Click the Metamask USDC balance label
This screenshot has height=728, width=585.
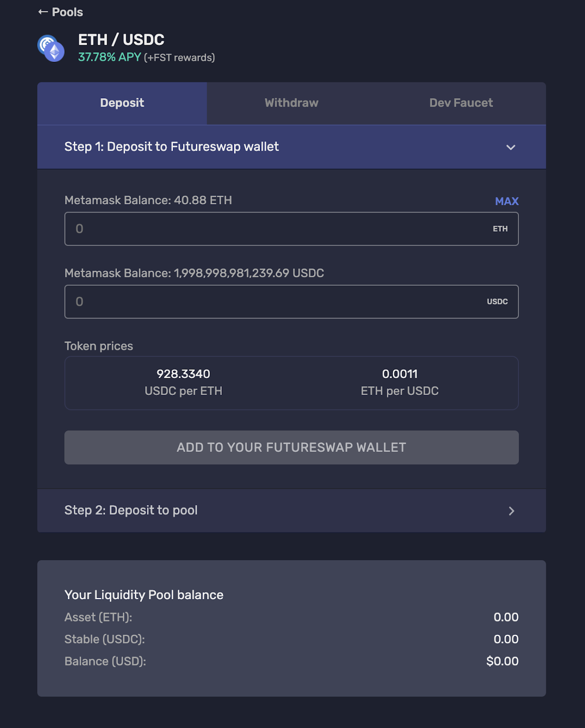tap(194, 273)
